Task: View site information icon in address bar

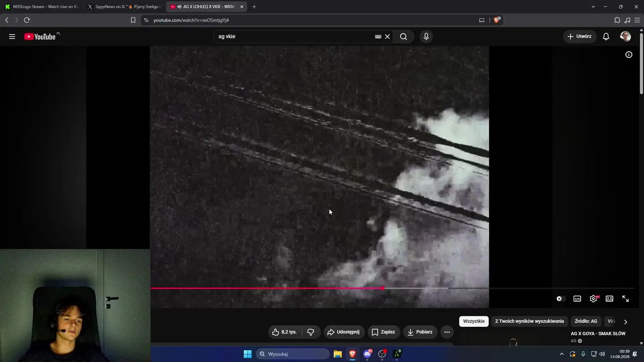Action: (x=146, y=20)
